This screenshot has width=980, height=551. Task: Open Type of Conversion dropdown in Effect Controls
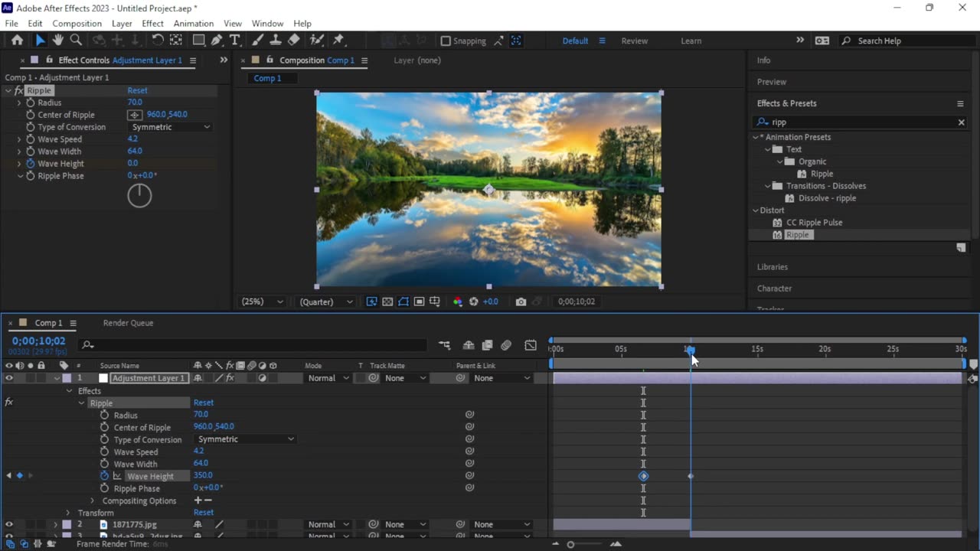[x=170, y=127]
